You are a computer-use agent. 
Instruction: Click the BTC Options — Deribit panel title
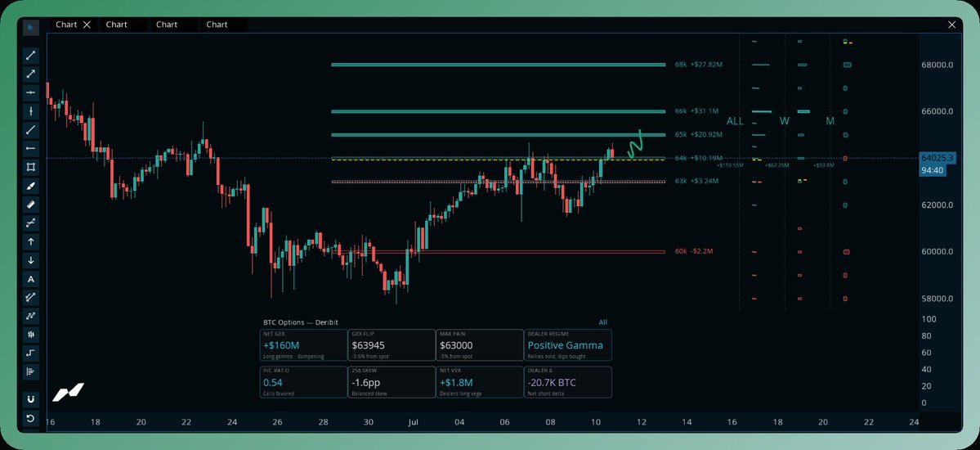[300, 322]
